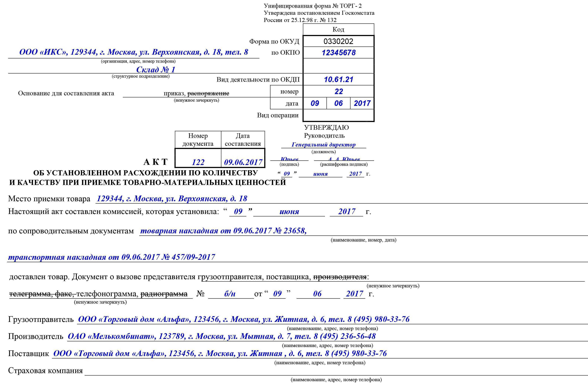Click the Дата составления header cell
Viewport: 588px width, 384px height.
pyautogui.click(x=243, y=140)
